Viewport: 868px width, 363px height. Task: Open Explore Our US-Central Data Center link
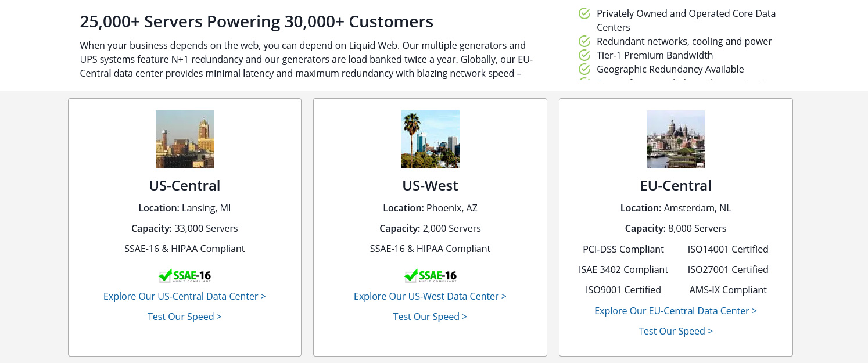pyautogui.click(x=184, y=296)
